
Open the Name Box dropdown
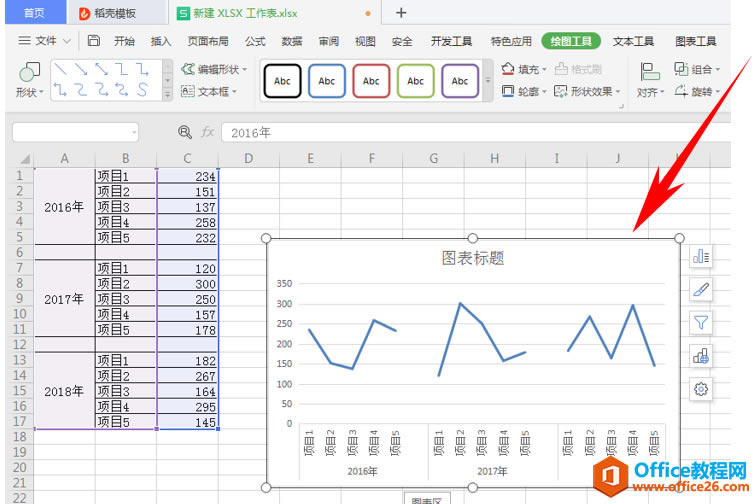134,132
